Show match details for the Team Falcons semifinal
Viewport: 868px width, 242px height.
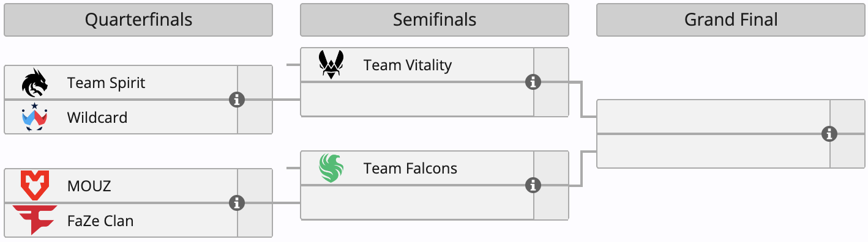point(533,185)
